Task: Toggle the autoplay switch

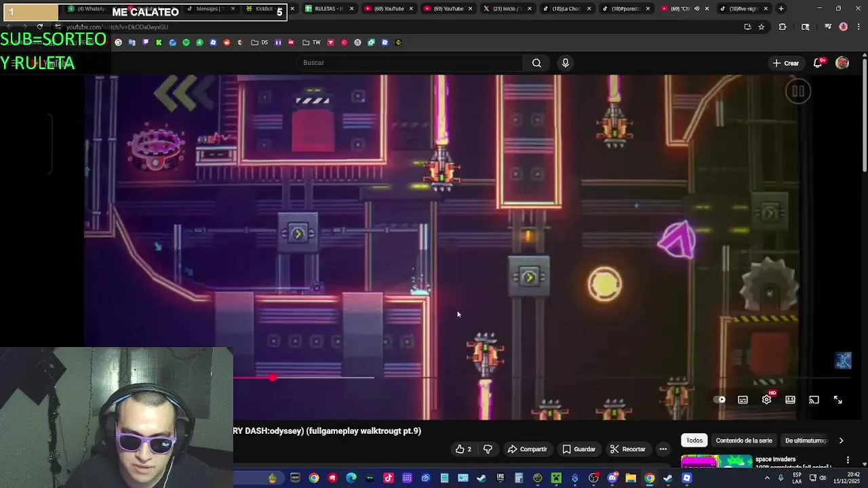Action: pyautogui.click(x=720, y=400)
